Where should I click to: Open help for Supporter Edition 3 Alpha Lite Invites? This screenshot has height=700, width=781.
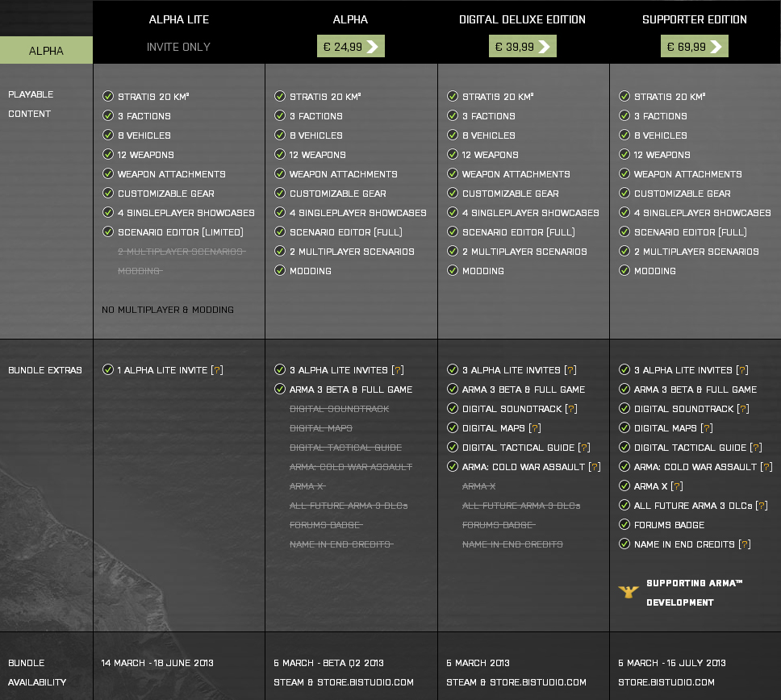pyautogui.click(x=742, y=370)
